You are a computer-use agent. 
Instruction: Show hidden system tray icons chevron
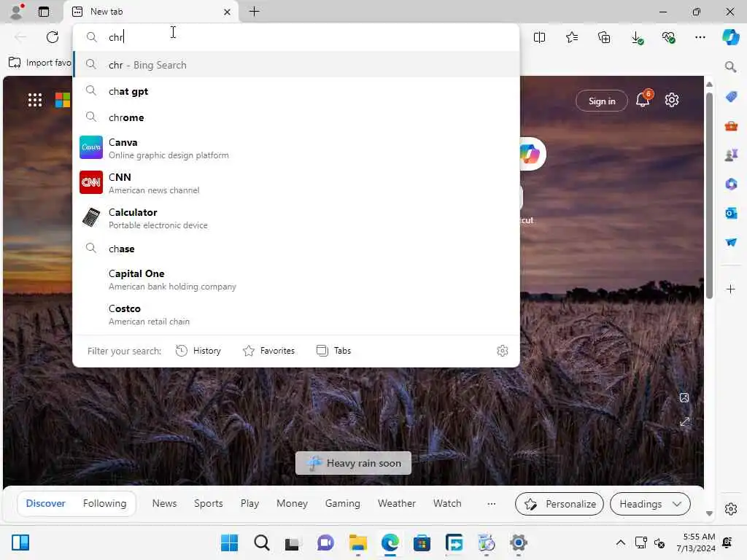coord(620,542)
